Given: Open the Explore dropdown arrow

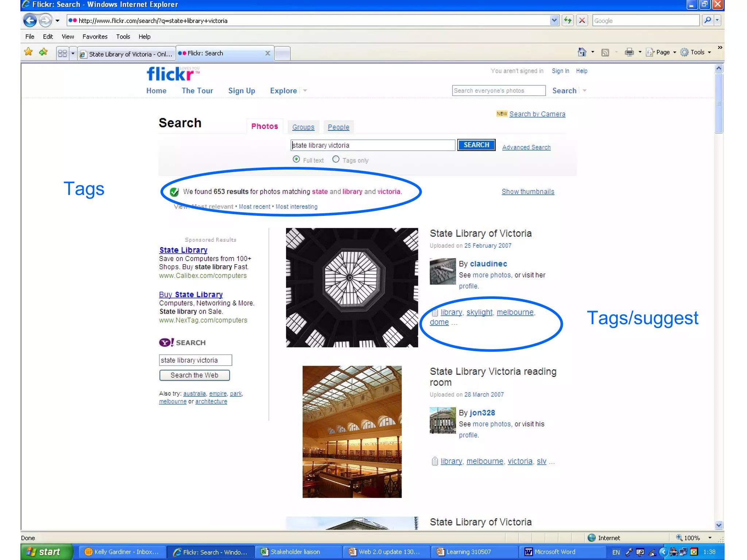Looking at the screenshot, I should (x=305, y=91).
